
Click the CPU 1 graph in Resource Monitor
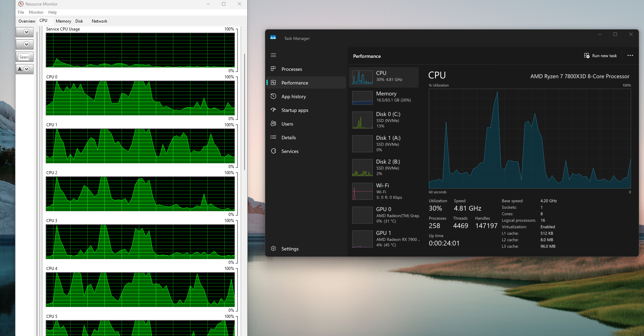click(x=140, y=146)
